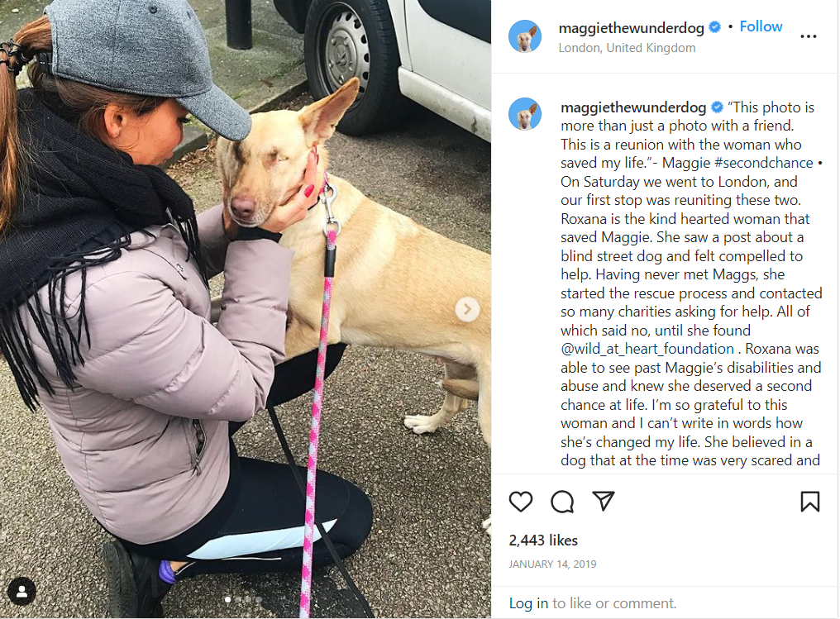Open the caption's profile avatar
The height and width of the screenshot is (619, 840).
[524, 114]
